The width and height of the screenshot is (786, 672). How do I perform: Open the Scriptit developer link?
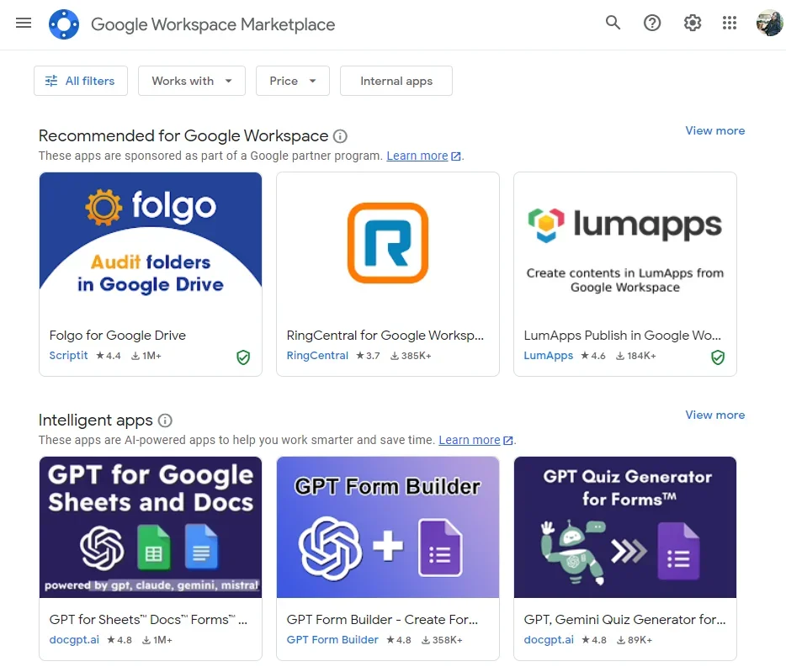tap(68, 355)
